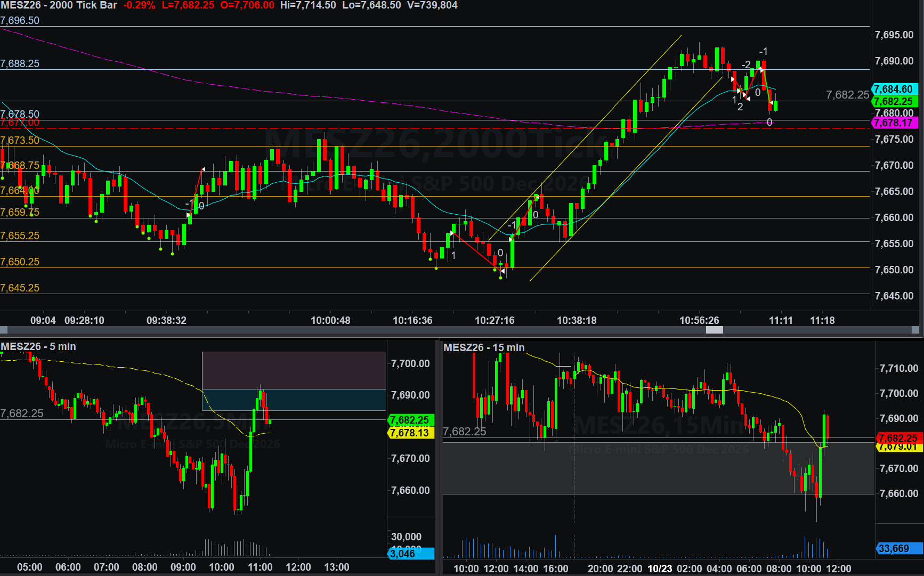Screen dimensions: 924x576
Task: Click the red 7,682.25 tag on 15 min chart
Action: (x=899, y=438)
